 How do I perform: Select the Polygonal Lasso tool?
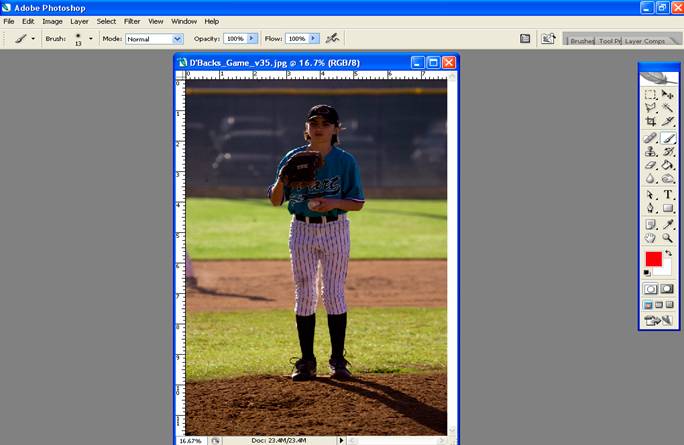click(650, 108)
